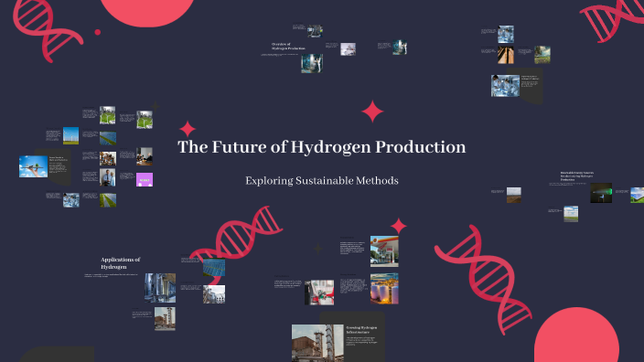Image resolution: width=644 pixels, height=362 pixels.
Task: Open the 'Applications of Hydrogen' topic heading
Action: click(x=121, y=263)
